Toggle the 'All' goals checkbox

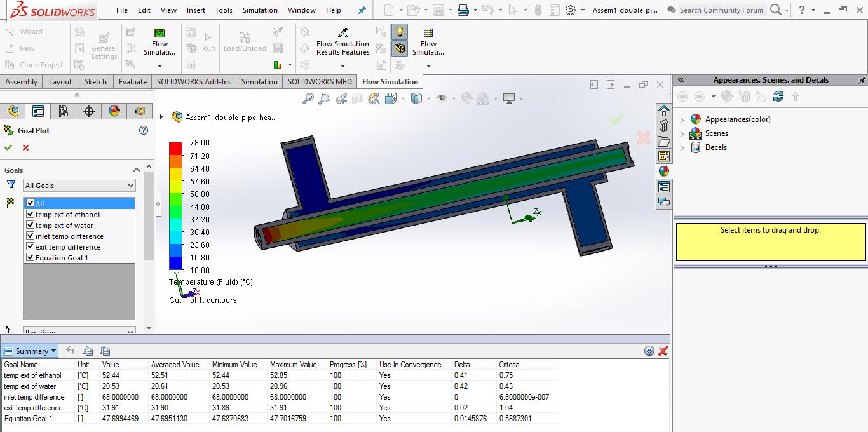click(30, 203)
